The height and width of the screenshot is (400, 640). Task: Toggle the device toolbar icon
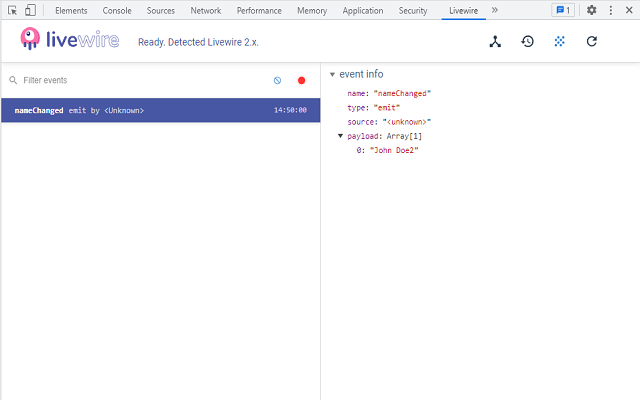[x=30, y=10]
